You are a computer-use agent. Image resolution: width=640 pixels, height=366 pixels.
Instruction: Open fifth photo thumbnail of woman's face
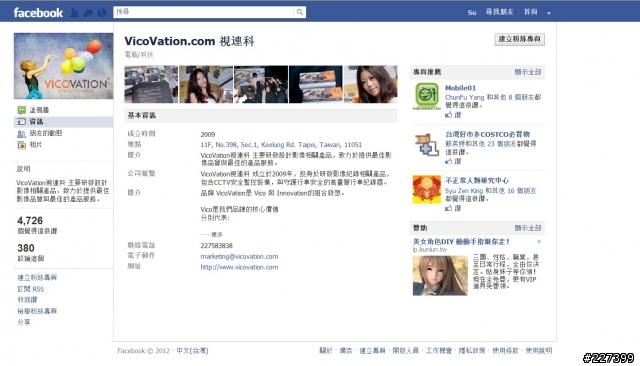coord(371,84)
